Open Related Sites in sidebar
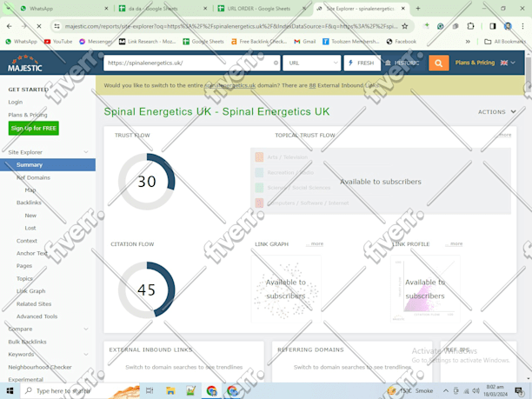The width and height of the screenshot is (532, 399). 34,304
